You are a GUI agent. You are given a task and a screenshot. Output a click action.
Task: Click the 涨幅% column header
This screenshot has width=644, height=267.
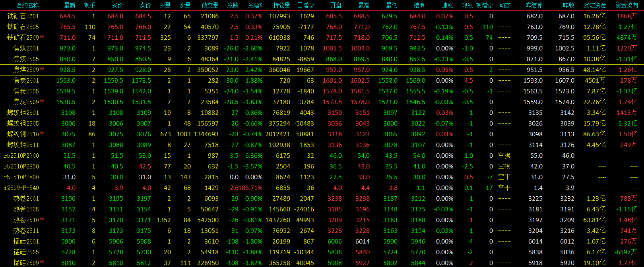255,5
